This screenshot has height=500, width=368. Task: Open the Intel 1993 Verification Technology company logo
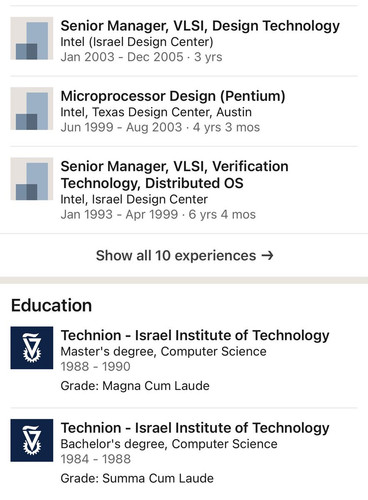click(32, 179)
